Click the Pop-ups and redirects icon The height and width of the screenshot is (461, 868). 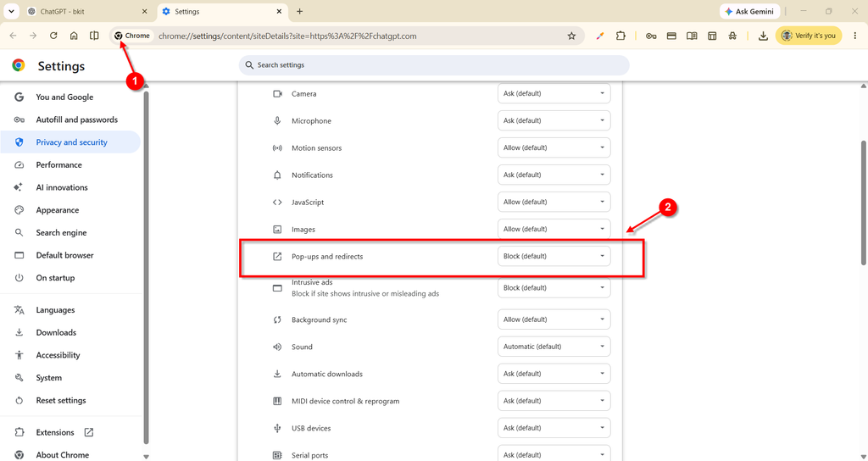(x=277, y=256)
